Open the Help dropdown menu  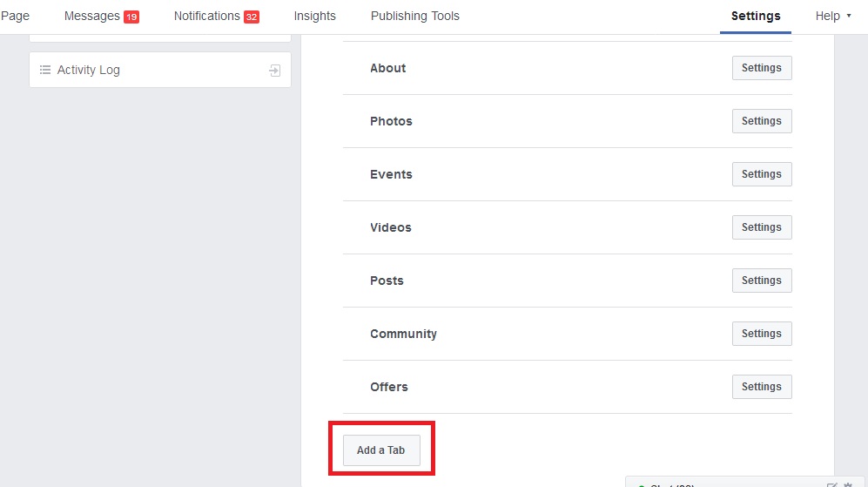click(833, 16)
